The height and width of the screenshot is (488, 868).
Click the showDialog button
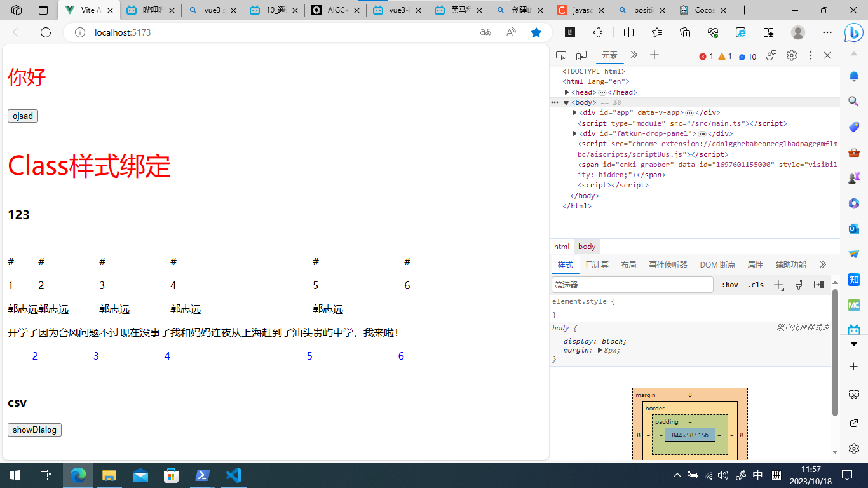click(x=34, y=430)
